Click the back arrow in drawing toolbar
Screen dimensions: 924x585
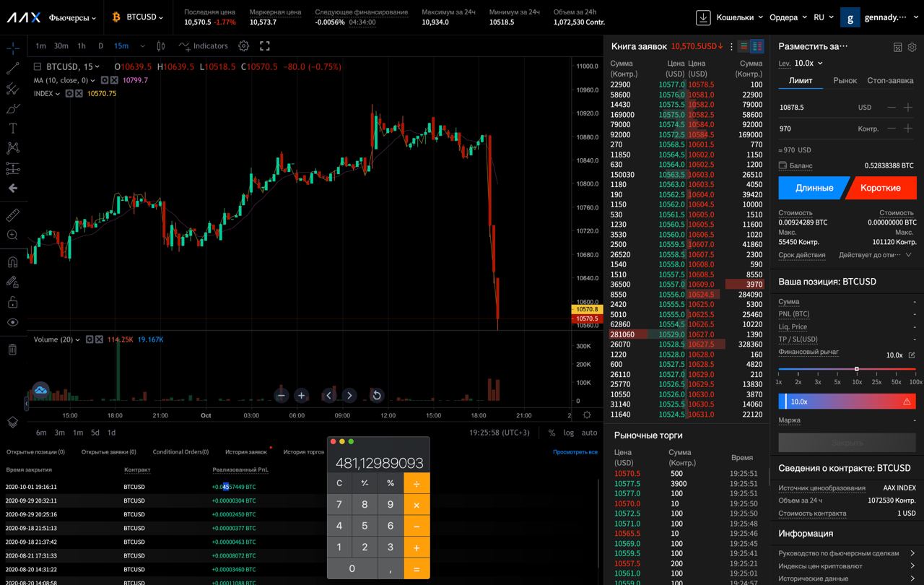[x=12, y=188]
